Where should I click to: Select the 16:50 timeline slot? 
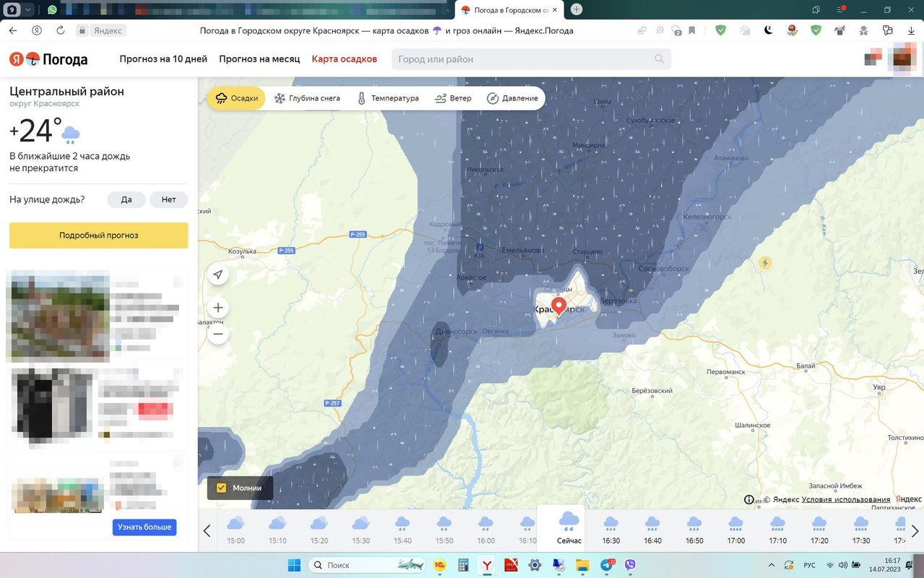coord(694,530)
